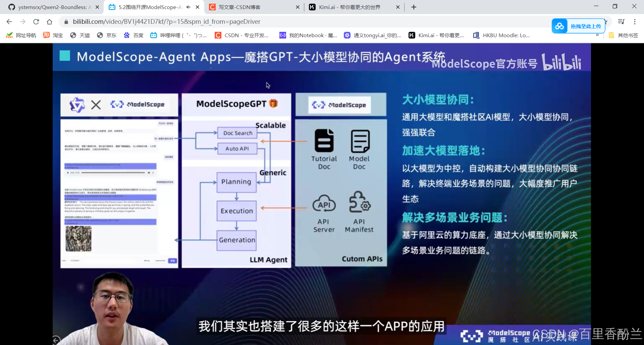
Task: Open the 网址导航 bookmark
Action: (x=21, y=35)
